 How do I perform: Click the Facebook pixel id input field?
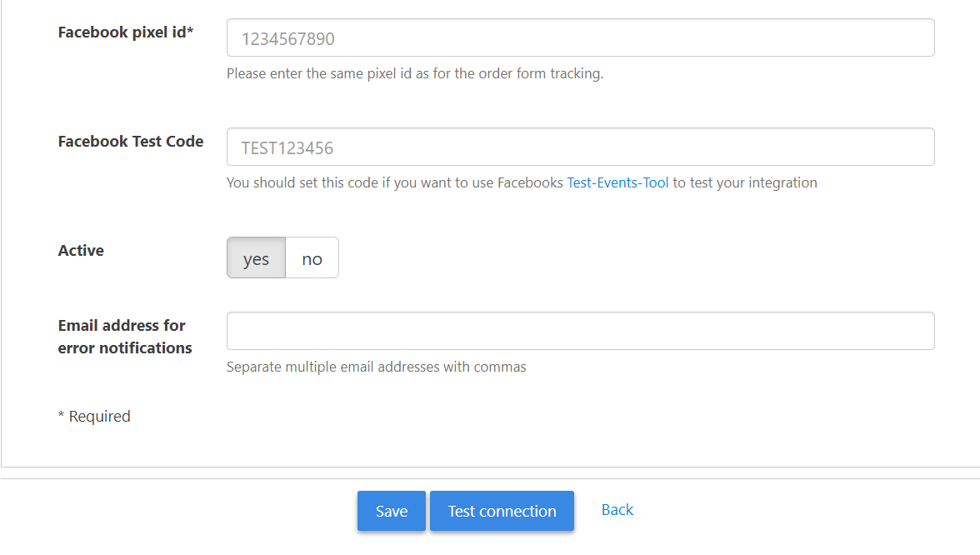click(580, 38)
